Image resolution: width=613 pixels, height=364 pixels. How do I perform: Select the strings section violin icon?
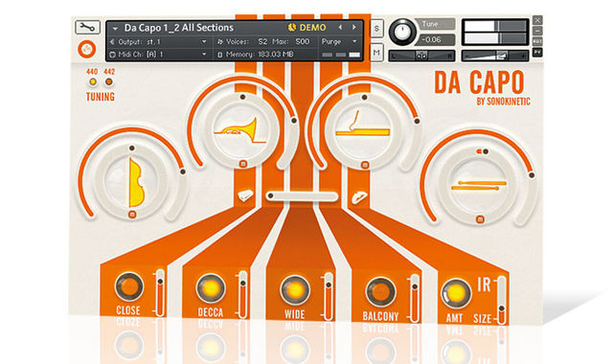point(136,182)
